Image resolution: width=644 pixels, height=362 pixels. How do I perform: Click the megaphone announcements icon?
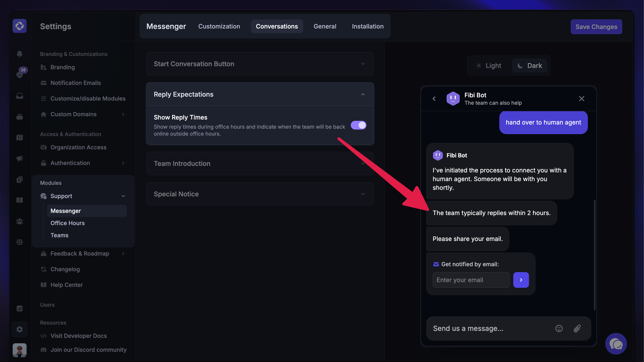pyautogui.click(x=20, y=158)
